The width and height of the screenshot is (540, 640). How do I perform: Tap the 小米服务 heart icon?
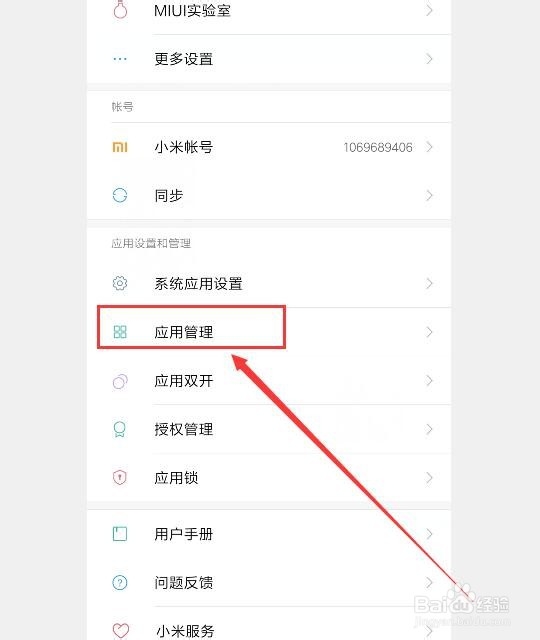(x=121, y=631)
